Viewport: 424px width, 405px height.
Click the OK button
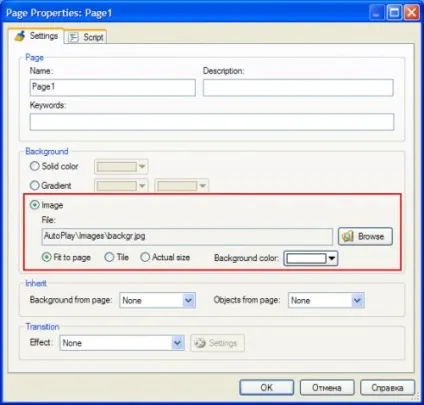point(267,388)
